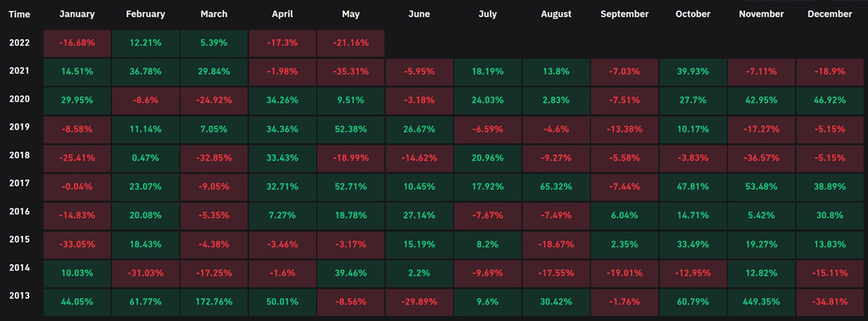Select the June column header

419,14
